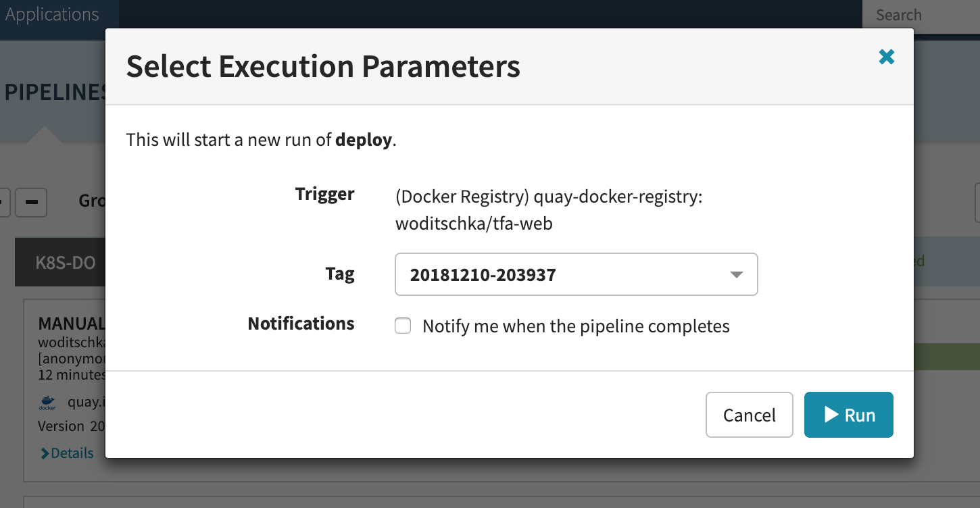Select the PIPELINES tab
Screen dimensions: 980x508
pyautogui.click(x=54, y=93)
